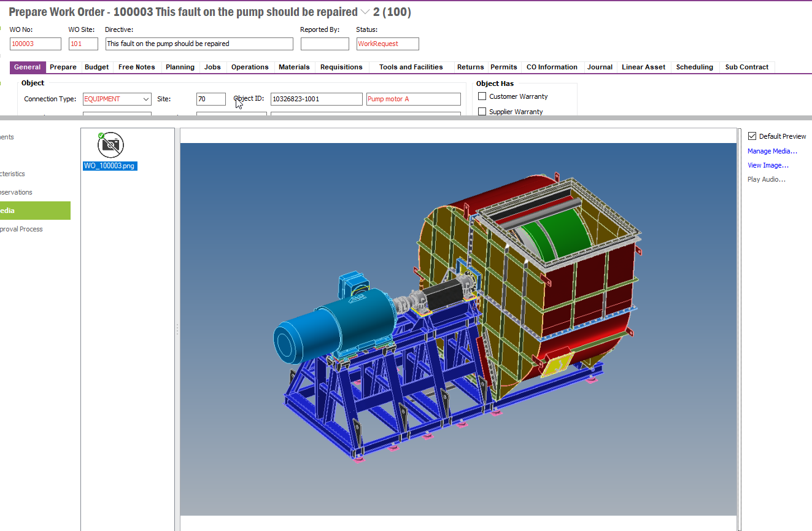The width and height of the screenshot is (812, 531).
Task: Click the Play Audio link
Action: 766,179
